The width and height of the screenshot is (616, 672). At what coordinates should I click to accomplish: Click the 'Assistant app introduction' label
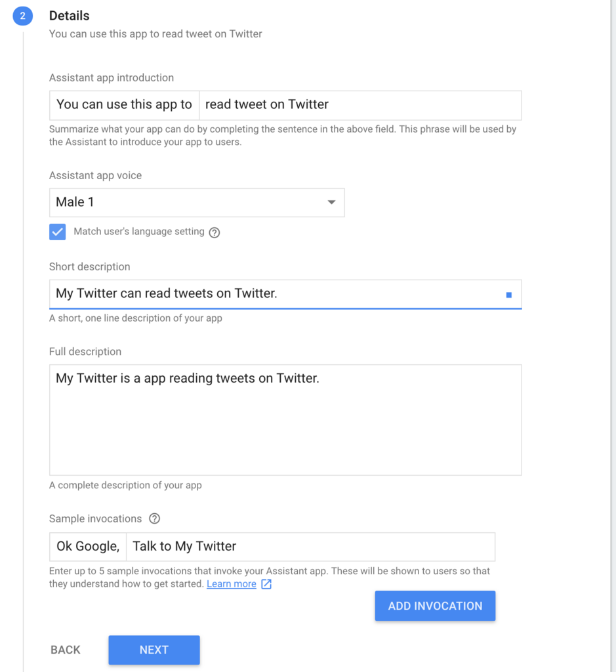[112, 77]
